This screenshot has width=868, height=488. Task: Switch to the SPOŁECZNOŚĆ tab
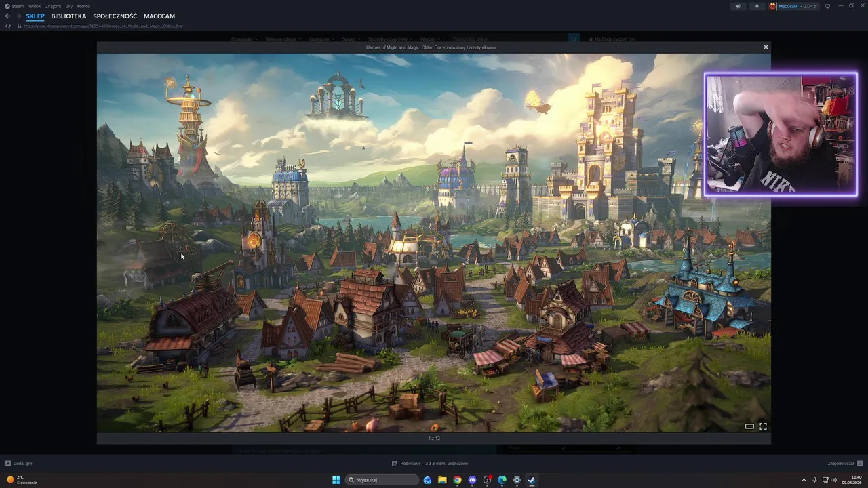click(x=115, y=16)
